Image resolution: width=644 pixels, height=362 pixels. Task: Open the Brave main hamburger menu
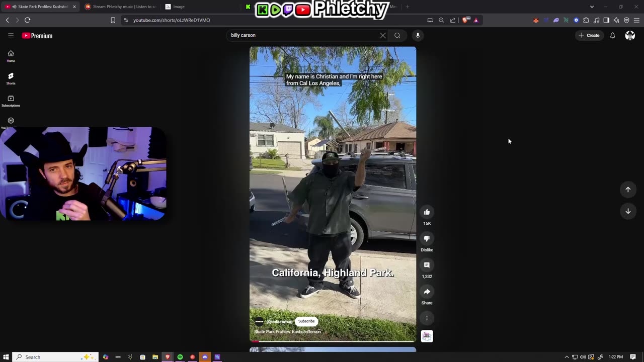click(636, 20)
